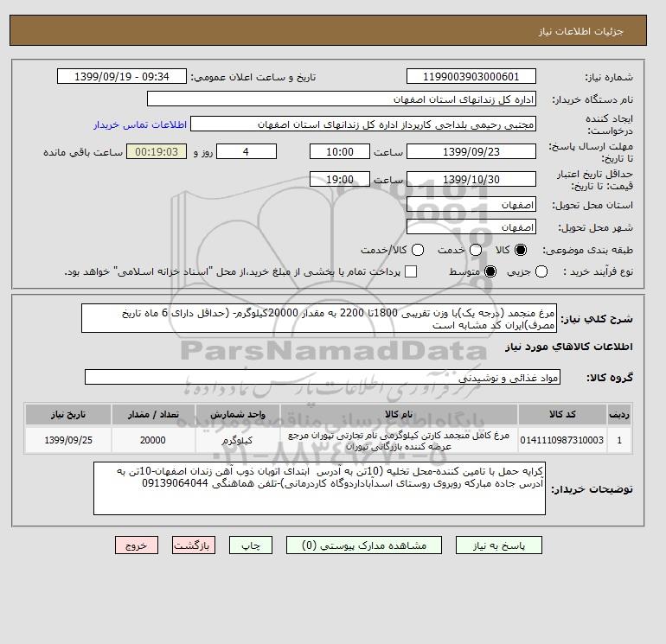Click مشاهده مدارک پیوستی (0) button
Image resolution: width=666 pixels, height=644 pixels.
tap(364, 545)
